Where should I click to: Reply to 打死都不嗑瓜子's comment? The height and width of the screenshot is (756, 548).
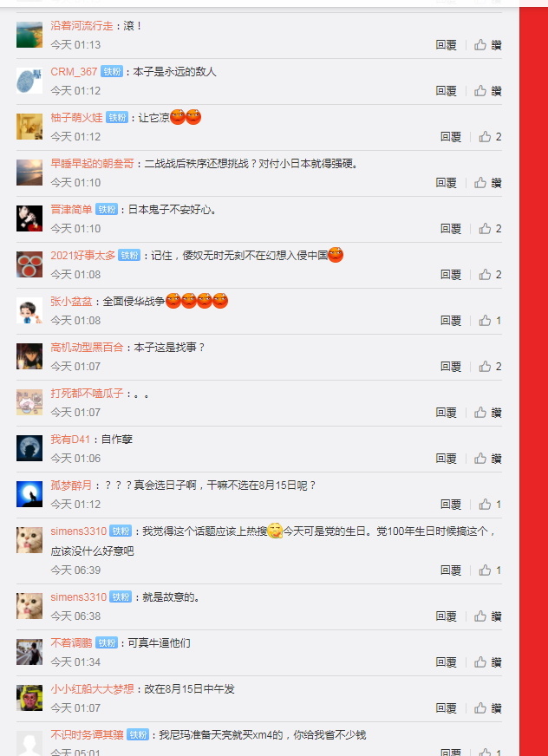coord(446,412)
